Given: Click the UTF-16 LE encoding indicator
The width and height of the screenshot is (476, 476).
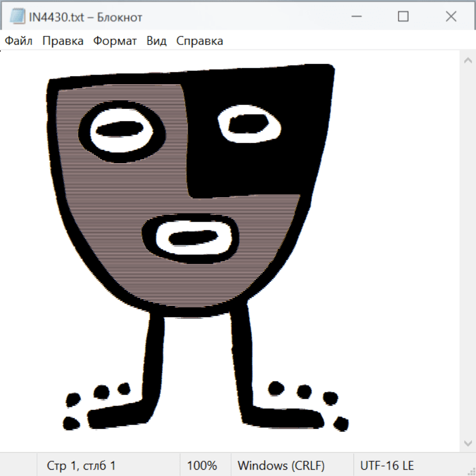Looking at the screenshot, I should (387, 465).
